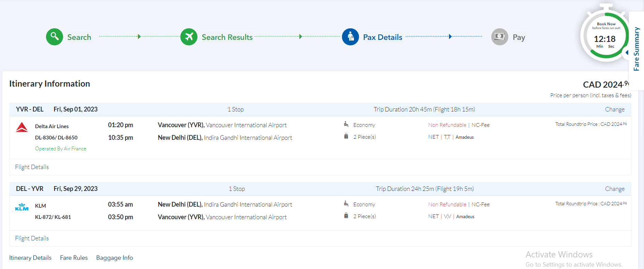
Task: Go back to the Search step label
Action: (x=79, y=37)
